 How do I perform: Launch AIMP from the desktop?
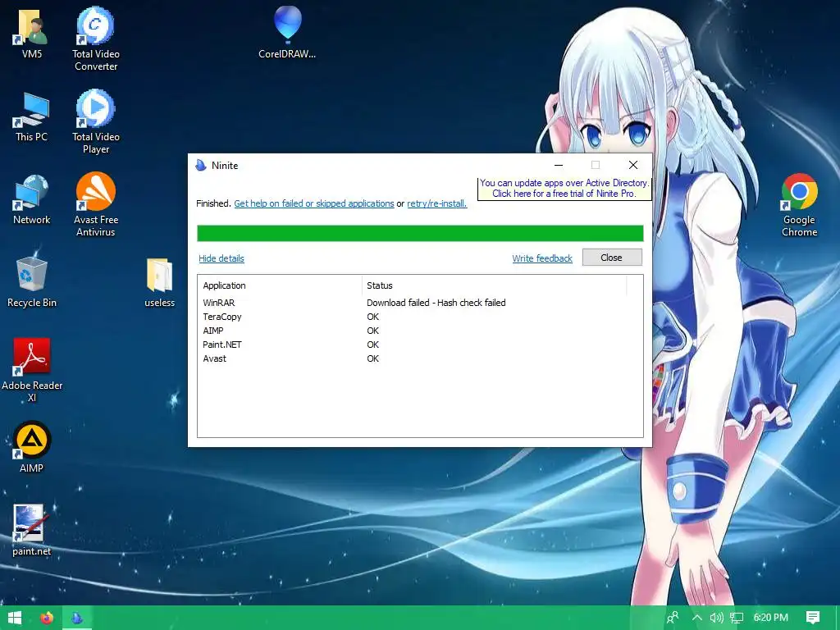32,447
